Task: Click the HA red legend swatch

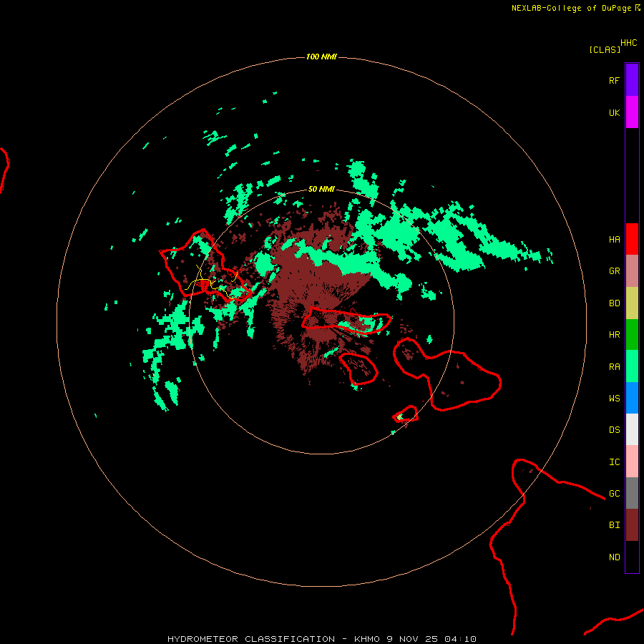Action: (632, 239)
